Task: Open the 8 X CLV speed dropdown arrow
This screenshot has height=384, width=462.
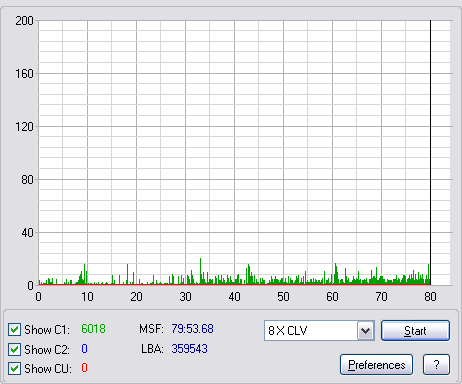Action: coord(366,331)
